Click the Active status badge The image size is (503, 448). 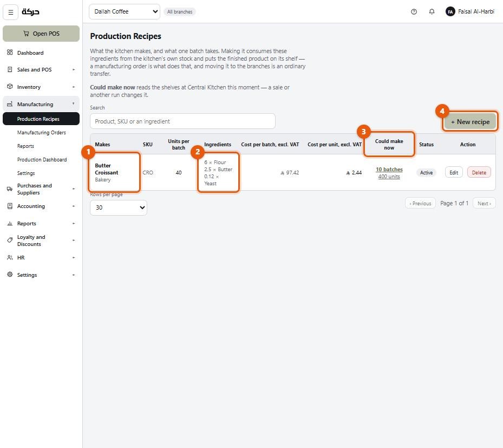[x=426, y=172]
